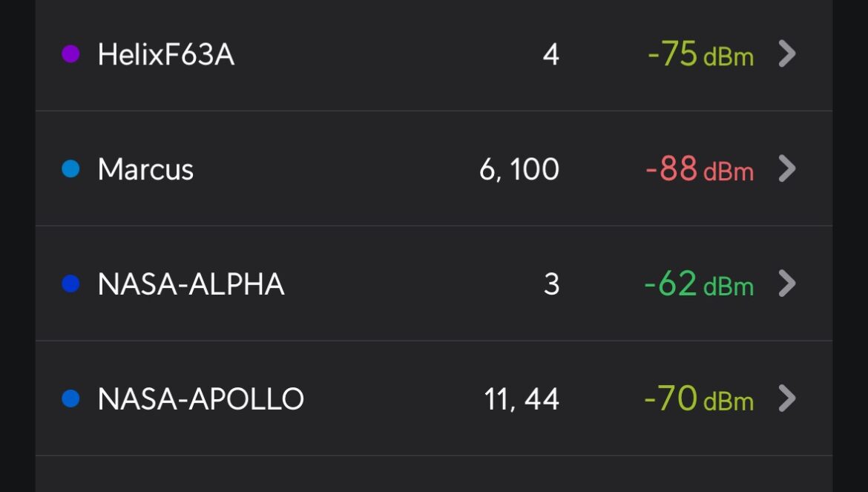Click the -75 dBm signal reading
The image size is (868, 492).
[700, 55]
